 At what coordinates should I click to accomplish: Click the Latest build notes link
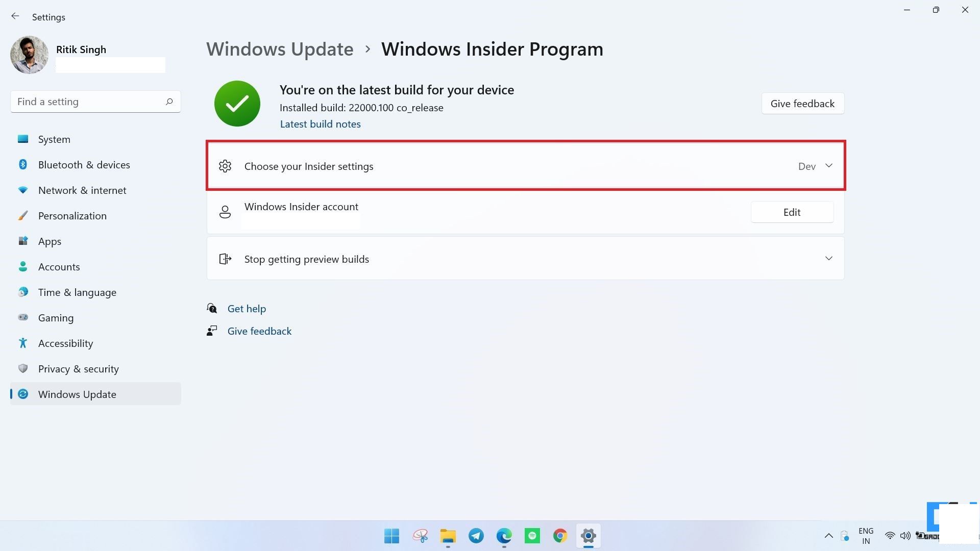[x=321, y=123]
